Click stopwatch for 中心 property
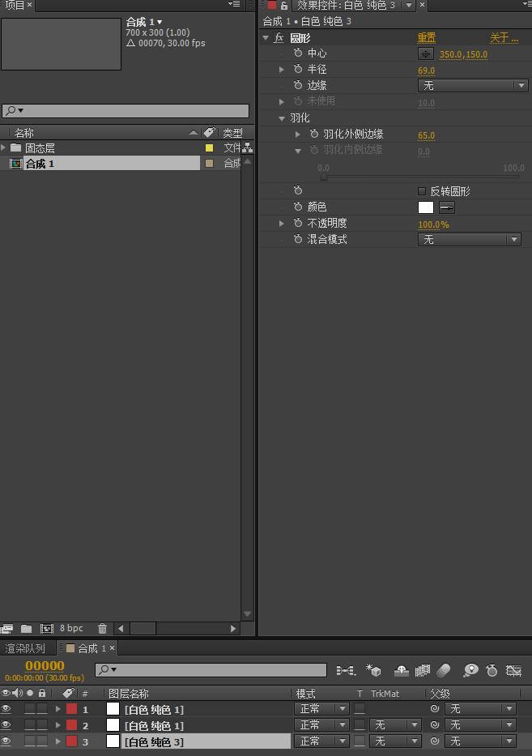532x756 pixels. (298, 53)
